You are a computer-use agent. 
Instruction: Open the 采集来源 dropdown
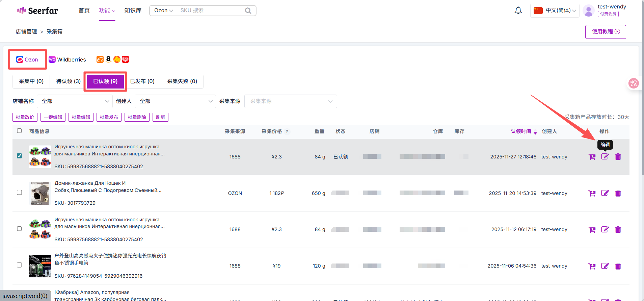pos(291,101)
